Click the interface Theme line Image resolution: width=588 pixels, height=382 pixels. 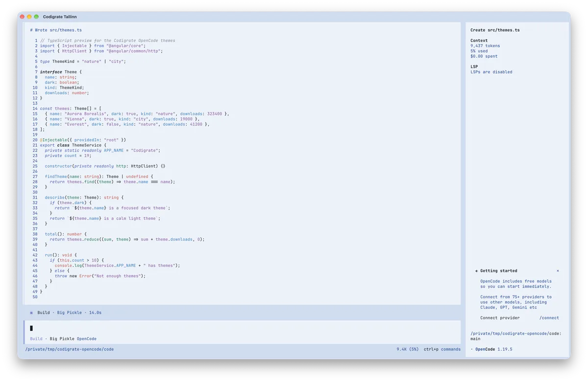point(61,72)
